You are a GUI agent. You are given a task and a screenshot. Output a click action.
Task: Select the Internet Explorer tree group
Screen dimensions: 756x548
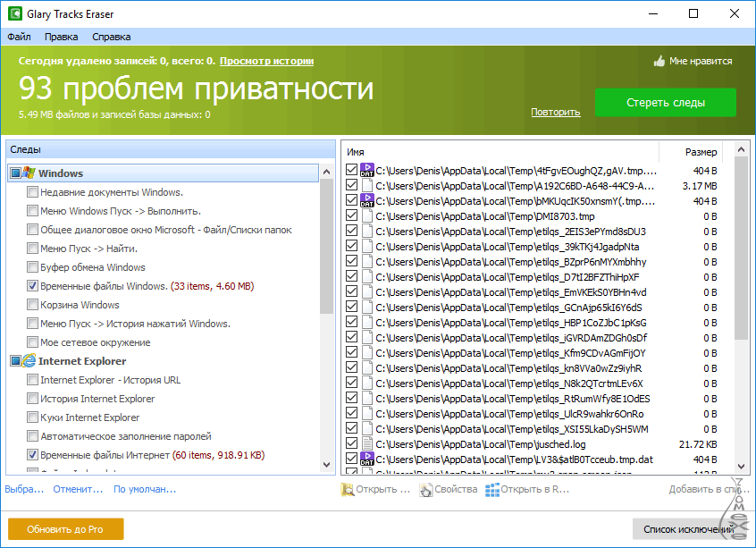tap(82, 361)
